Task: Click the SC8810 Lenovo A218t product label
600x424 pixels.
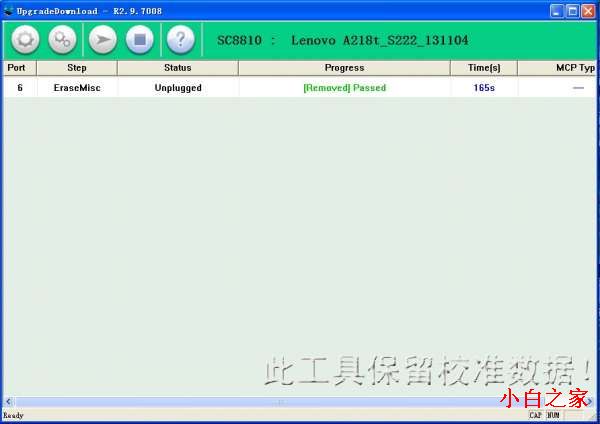Action: click(342, 40)
